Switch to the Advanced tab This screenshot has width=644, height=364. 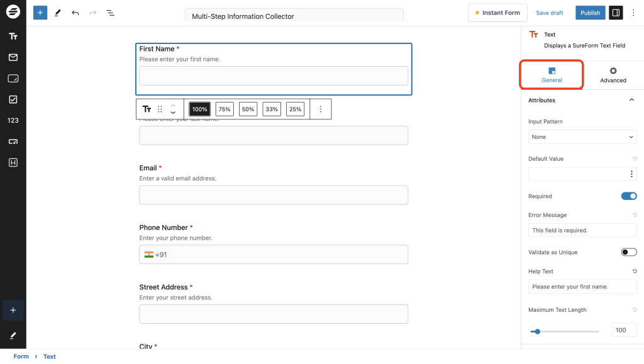(x=613, y=75)
